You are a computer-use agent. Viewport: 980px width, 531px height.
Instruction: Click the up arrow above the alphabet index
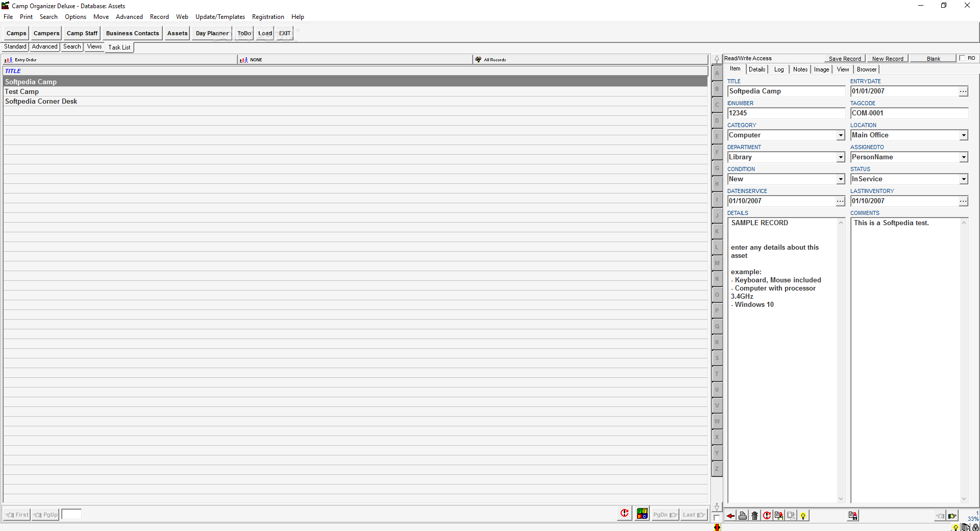717,59
